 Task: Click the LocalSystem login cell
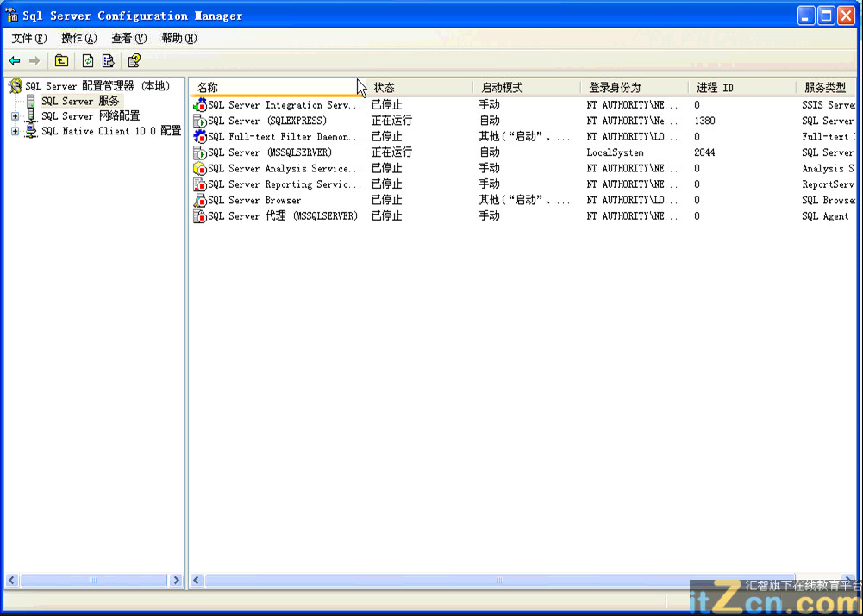point(615,152)
